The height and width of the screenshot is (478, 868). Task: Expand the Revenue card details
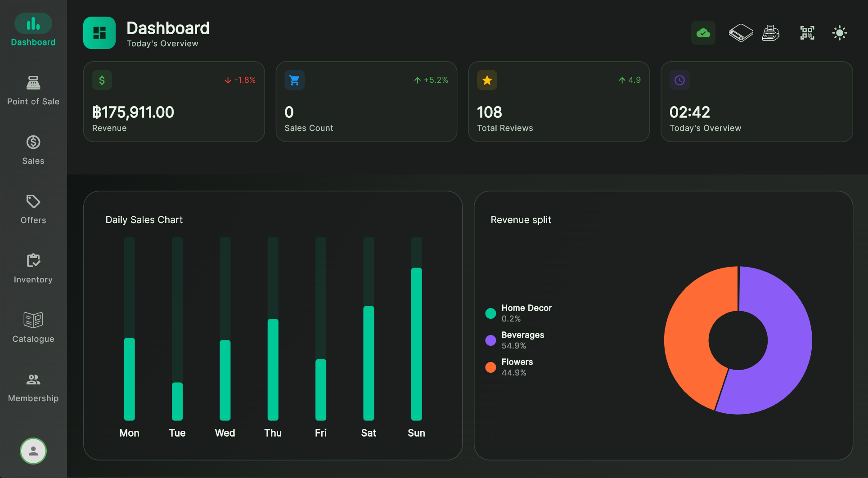[x=174, y=102]
